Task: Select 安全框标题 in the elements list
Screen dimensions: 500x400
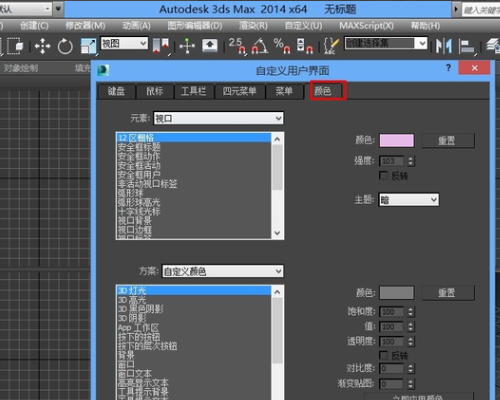Action: click(x=194, y=147)
